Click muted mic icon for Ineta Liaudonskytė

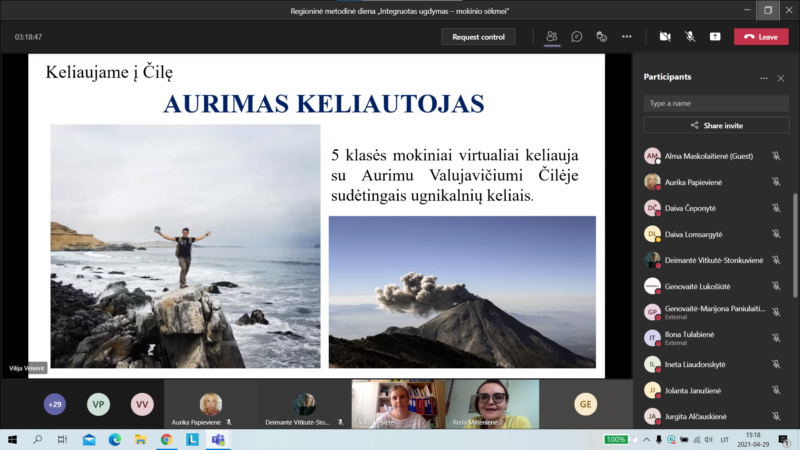776,364
